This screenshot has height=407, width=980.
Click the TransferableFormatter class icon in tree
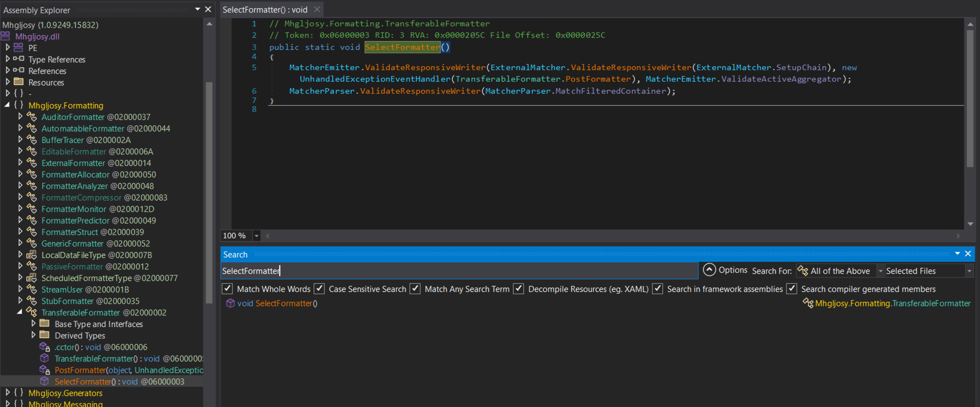pos(31,312)
